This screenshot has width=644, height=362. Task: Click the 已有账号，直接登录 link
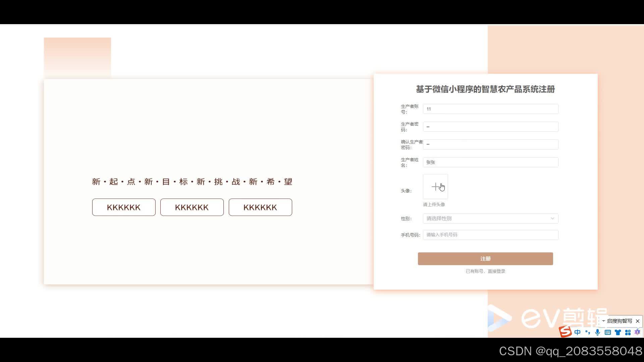click(485, 271)
